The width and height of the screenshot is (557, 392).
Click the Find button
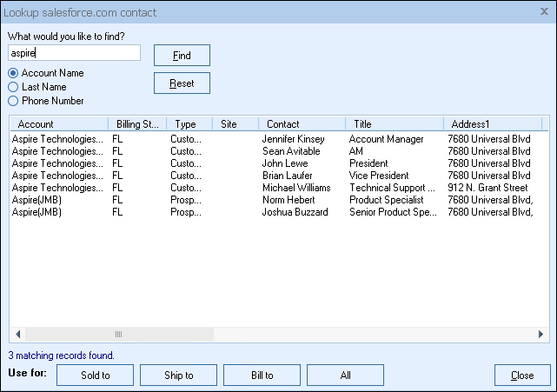(182, 55)
